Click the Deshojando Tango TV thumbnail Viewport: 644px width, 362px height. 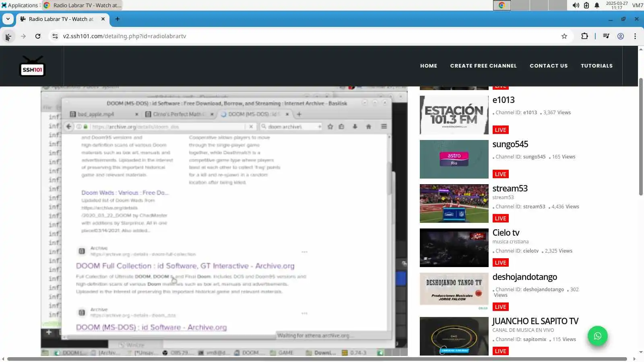(454, 292)
